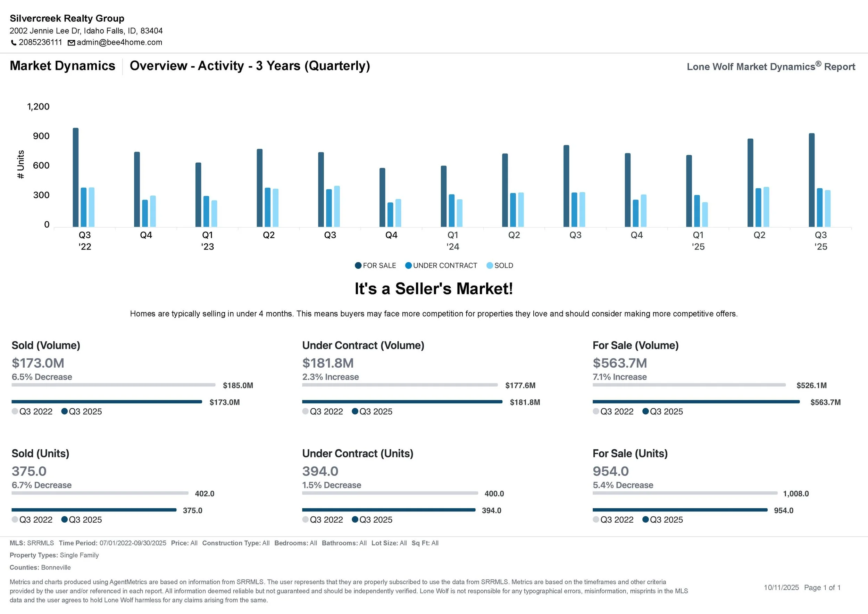Image resolution: width=868 pixels, height=614 pixels.
Task: Click the Q3 2025 dot under Sold (Volume)
Action: click(64, 411)
